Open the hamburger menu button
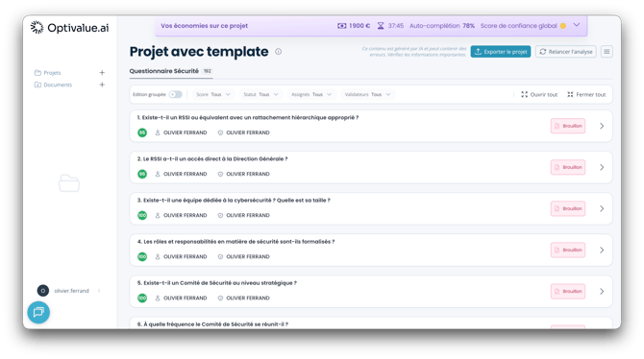The image size is (644, 359). click(607, 52)
